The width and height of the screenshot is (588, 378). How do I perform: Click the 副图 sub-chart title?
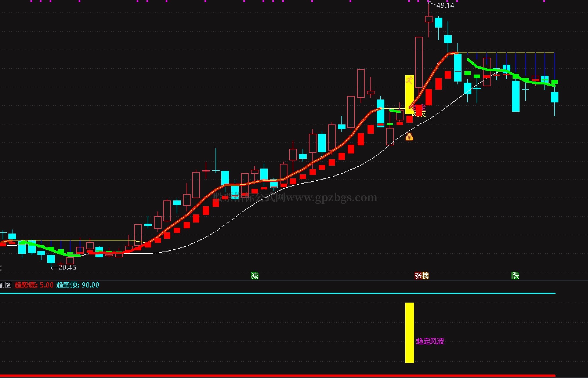5,285
